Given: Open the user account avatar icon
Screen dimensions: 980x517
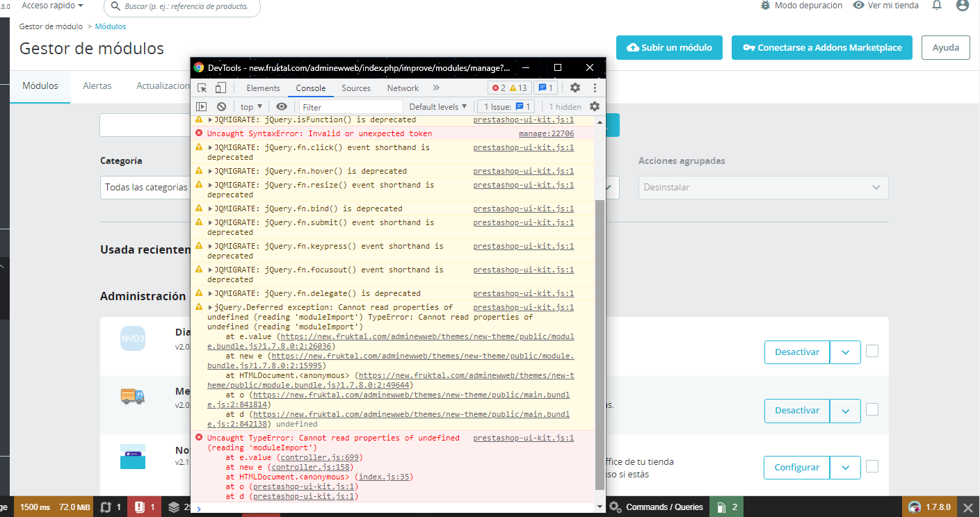Looking at the screenshot, I should (x=963, y=6).
